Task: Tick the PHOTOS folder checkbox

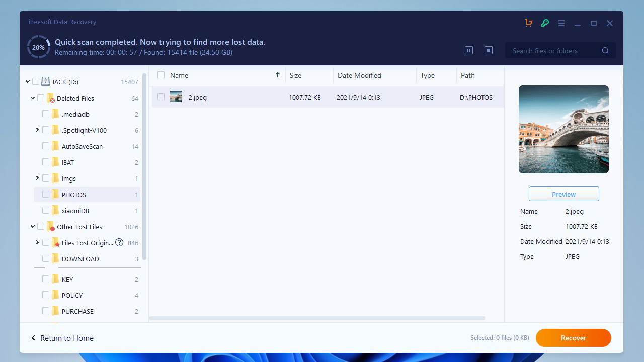Action: pos(46,194)
